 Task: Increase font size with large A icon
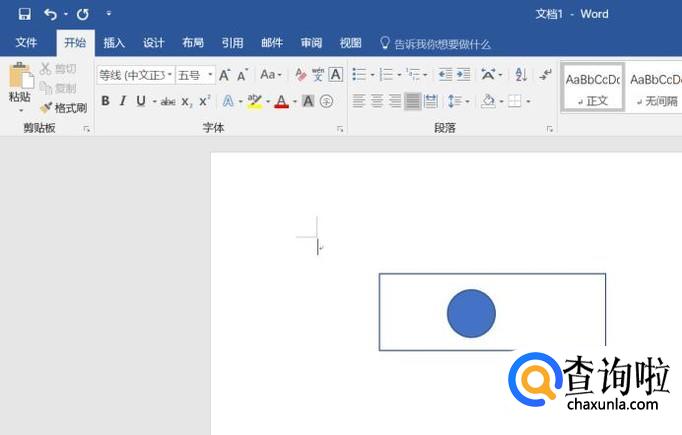click(x=224, y=75)
